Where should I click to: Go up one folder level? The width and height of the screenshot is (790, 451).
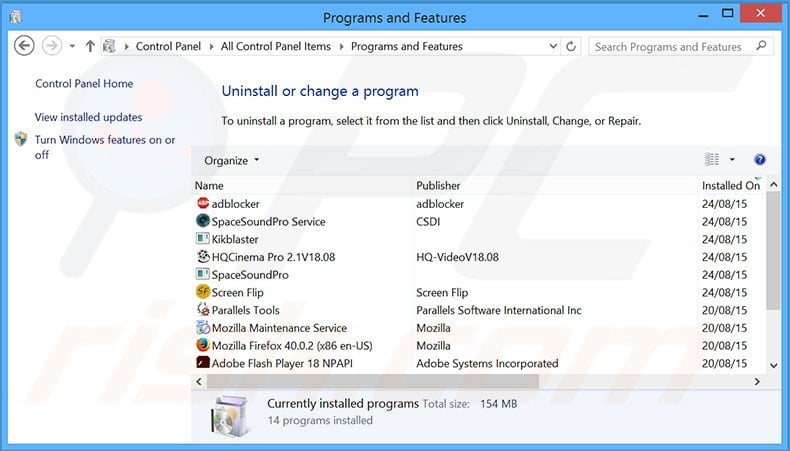[x=90, y=46]
